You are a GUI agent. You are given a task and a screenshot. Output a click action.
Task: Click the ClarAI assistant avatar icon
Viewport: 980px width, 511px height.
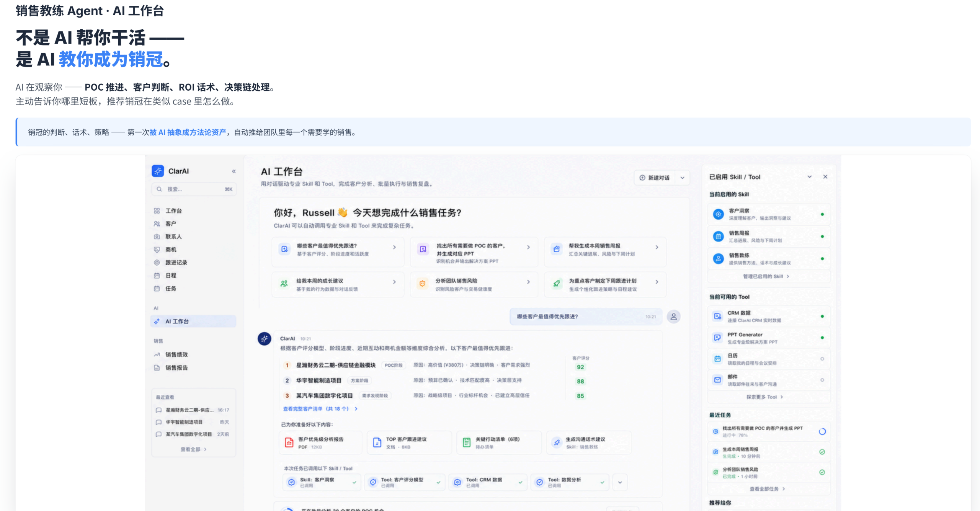point(264,338)
